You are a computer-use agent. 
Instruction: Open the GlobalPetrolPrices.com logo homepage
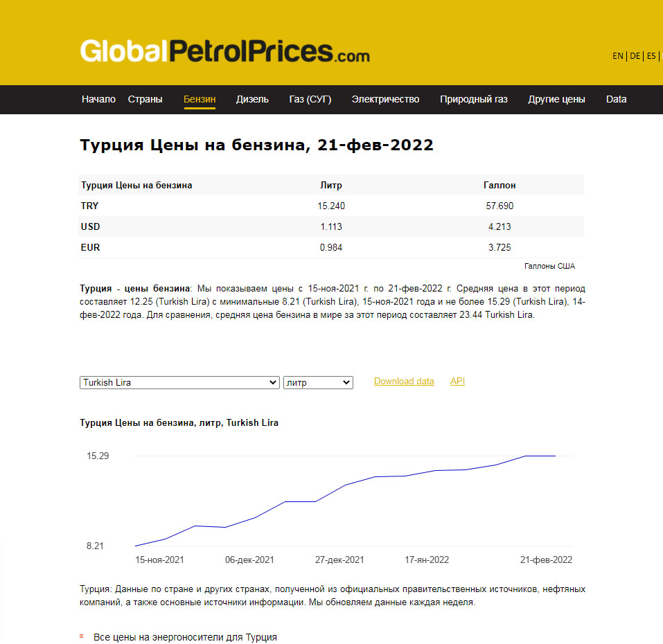point(225,51)
